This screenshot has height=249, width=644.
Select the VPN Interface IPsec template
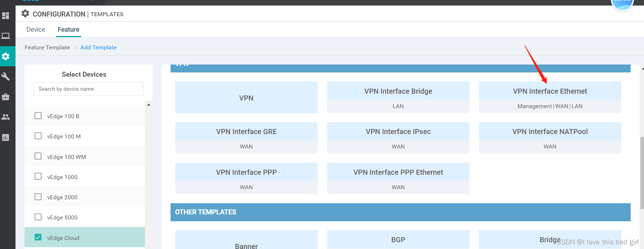398,138
